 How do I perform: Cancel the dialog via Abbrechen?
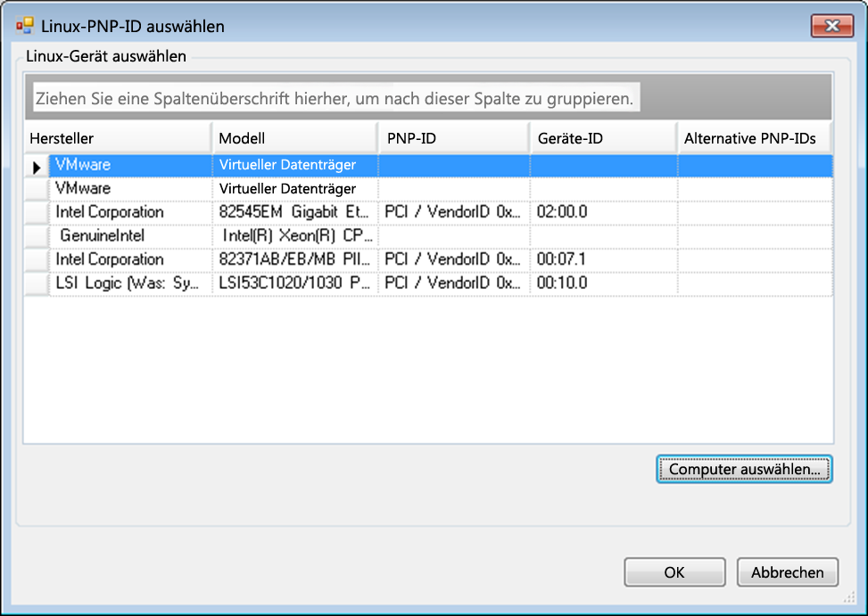click(787, 573)
